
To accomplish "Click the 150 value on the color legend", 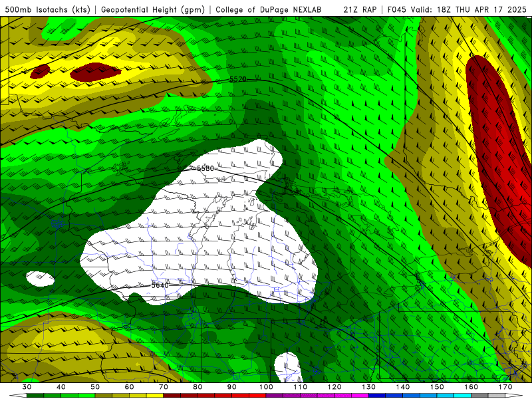I will coord(437,387).
